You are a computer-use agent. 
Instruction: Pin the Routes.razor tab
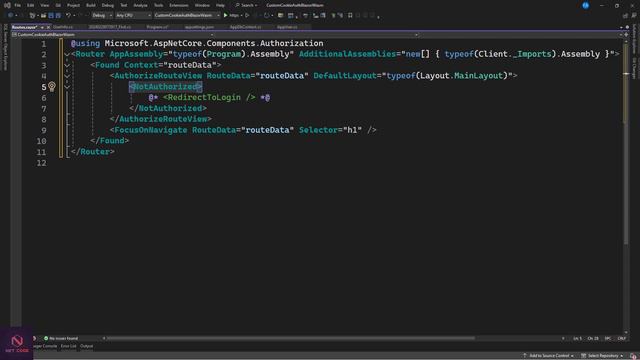(x=42, y=27)
